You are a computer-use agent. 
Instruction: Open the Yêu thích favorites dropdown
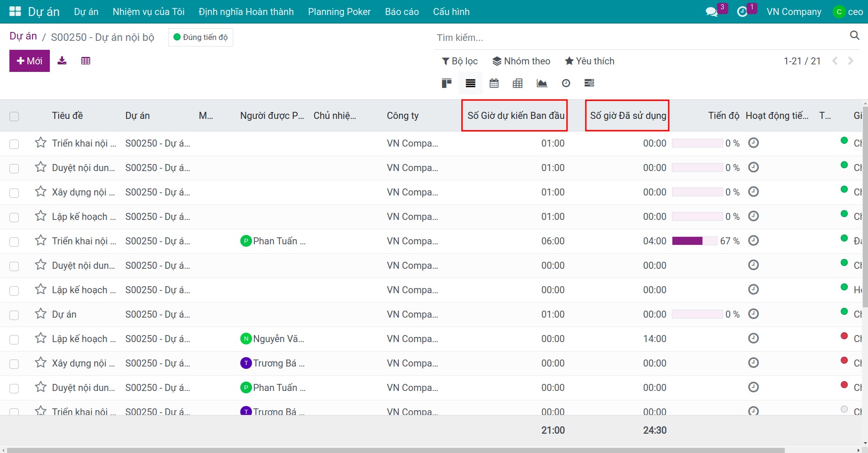click(590, 61)
